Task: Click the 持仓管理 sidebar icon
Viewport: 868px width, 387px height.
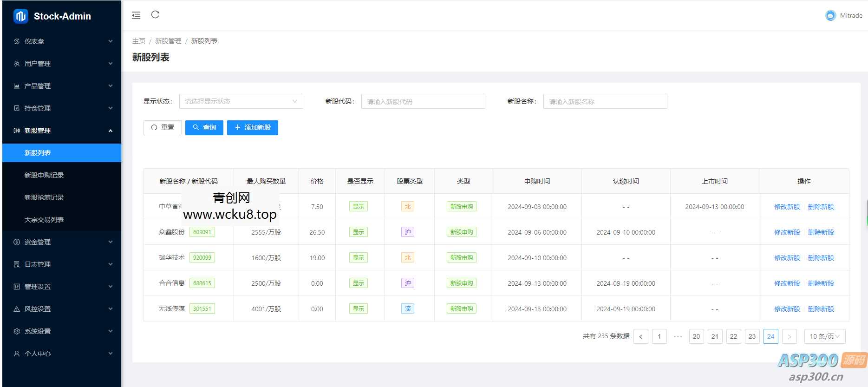Action: (17, 108)
